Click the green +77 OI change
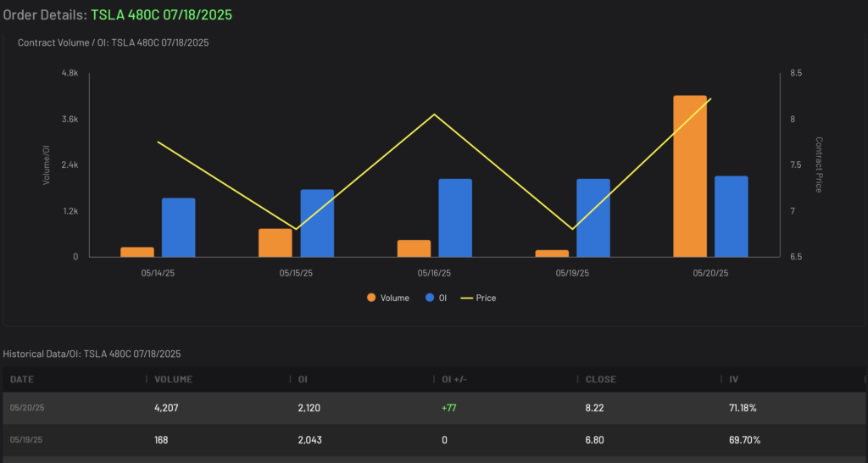 pyautogui.click(x=449, y=408)
